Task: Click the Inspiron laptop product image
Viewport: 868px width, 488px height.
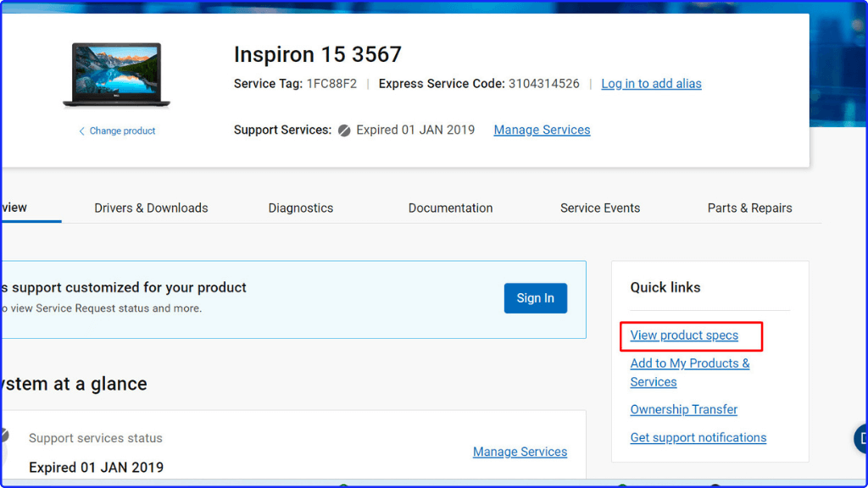Action: (116, 75)
